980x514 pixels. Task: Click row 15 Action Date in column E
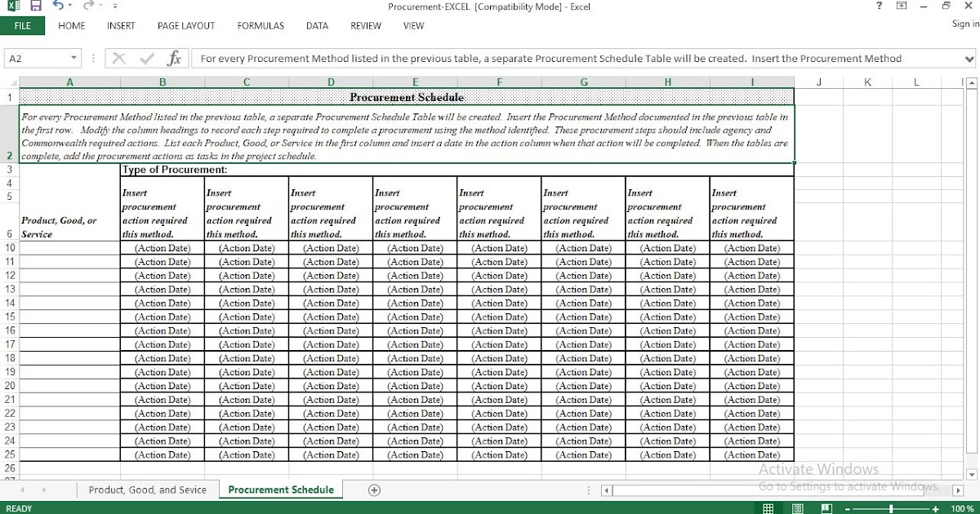pos(415,317)
